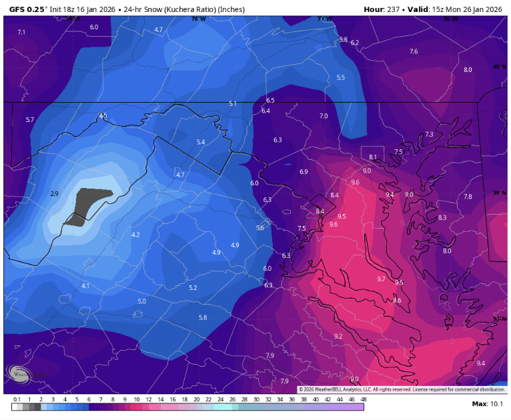This screenshot has width=511, height=420.
Task: Select the 2.9 snowfall value label
Action: [55, 194]
